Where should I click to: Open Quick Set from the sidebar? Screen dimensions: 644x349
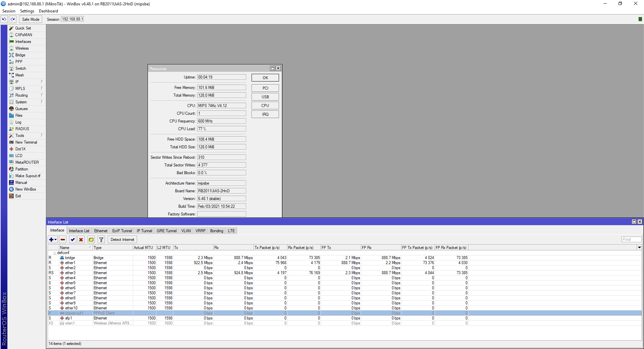tap(27, 28)
